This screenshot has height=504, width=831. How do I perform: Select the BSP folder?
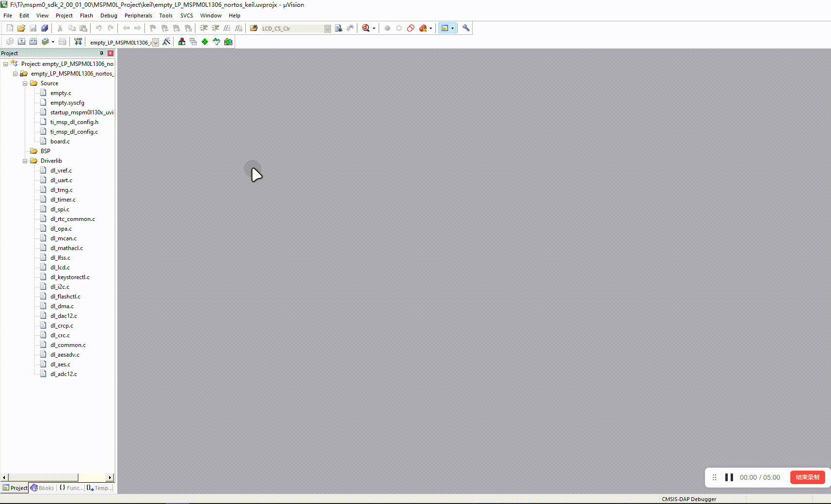pyautogui.click(x=45, y=151)
